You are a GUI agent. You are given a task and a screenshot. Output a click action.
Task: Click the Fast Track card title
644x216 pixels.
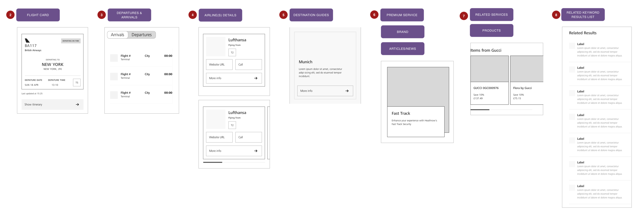pos(401,113)
